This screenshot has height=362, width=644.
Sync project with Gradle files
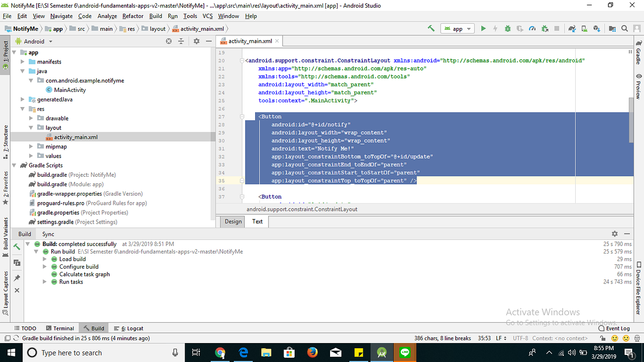(572, 28)
